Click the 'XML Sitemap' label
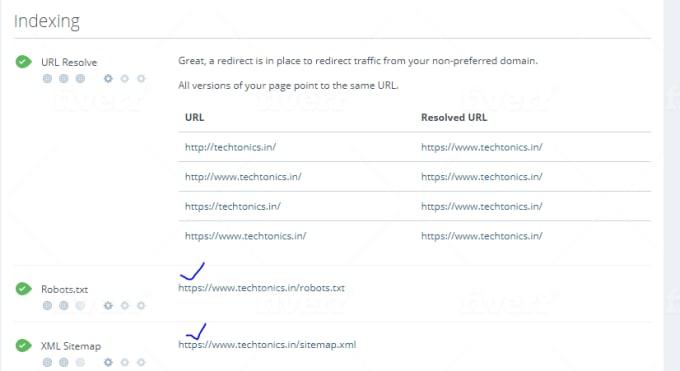The image size is (680, 371). point(71,346)
